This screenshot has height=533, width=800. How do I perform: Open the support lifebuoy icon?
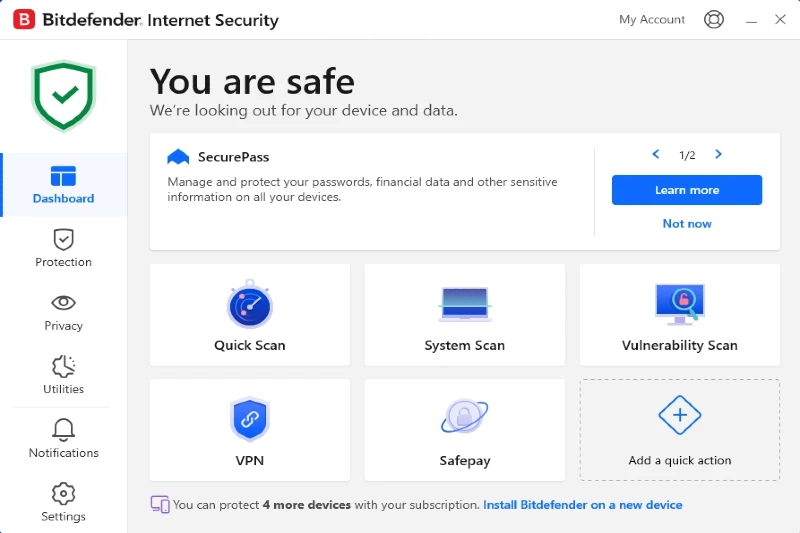click(x=713, y=20)
